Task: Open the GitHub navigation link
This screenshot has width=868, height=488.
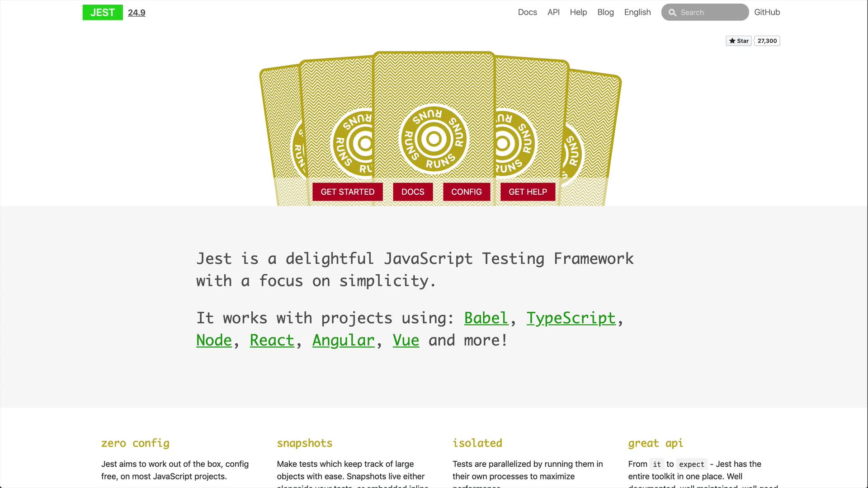Action: (767, 12)
